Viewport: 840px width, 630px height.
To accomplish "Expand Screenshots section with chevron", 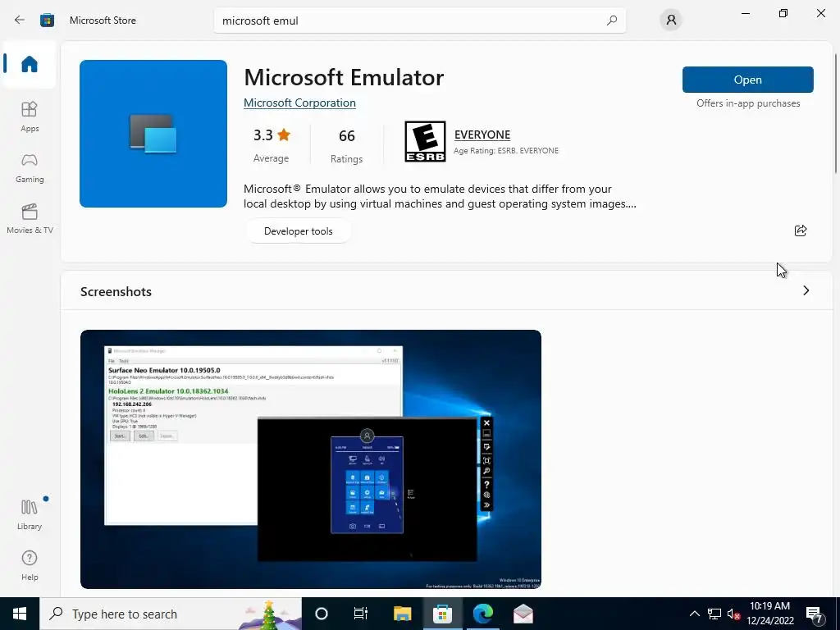I will tap(806, 290).
